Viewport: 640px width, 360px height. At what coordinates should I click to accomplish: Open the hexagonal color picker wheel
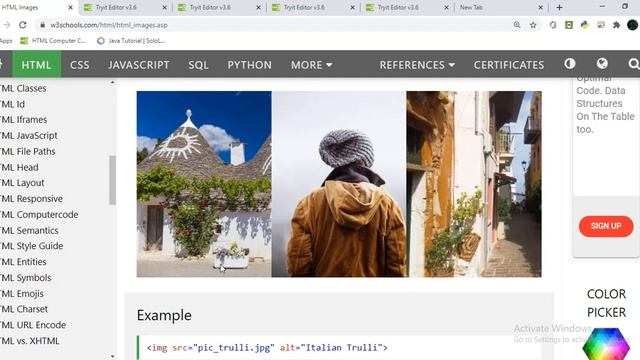606,344
